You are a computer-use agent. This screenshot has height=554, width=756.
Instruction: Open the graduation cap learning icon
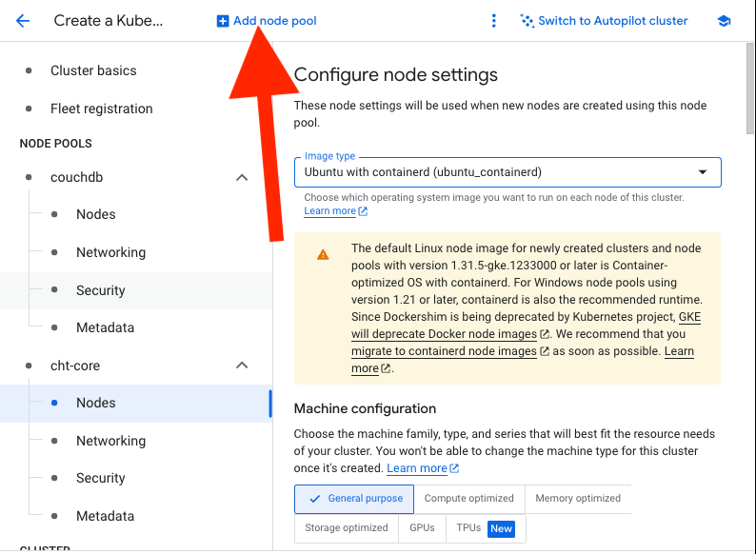click(724, 21)
